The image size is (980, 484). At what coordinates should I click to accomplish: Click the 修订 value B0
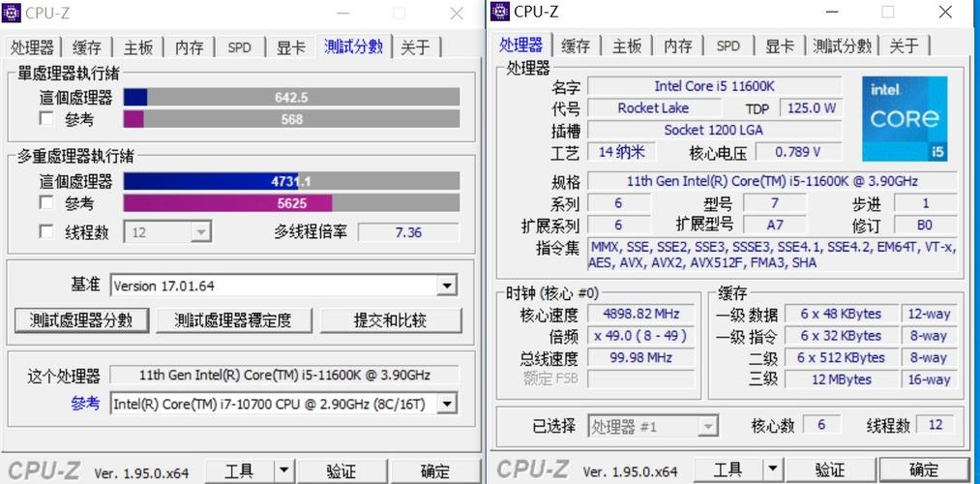tap(925, 225)
